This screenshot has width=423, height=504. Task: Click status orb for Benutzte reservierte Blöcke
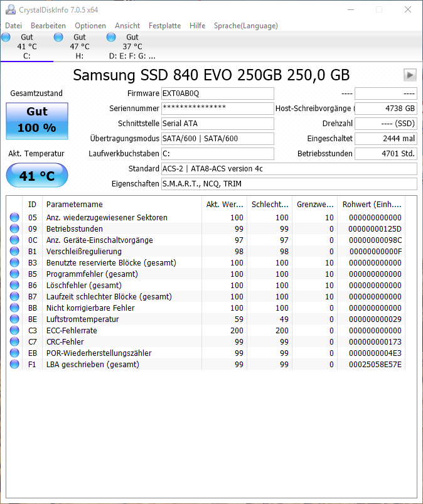coord(14,262)
